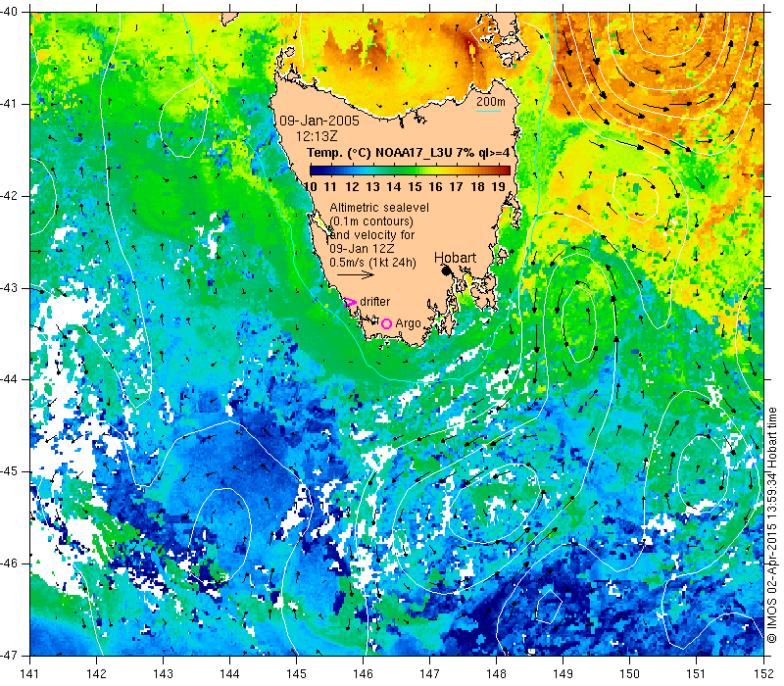This screenshot has width=784, height=686.
Task: Click the '146' longitude axis label
Action: pyautogui.click(x=363, y=674)
